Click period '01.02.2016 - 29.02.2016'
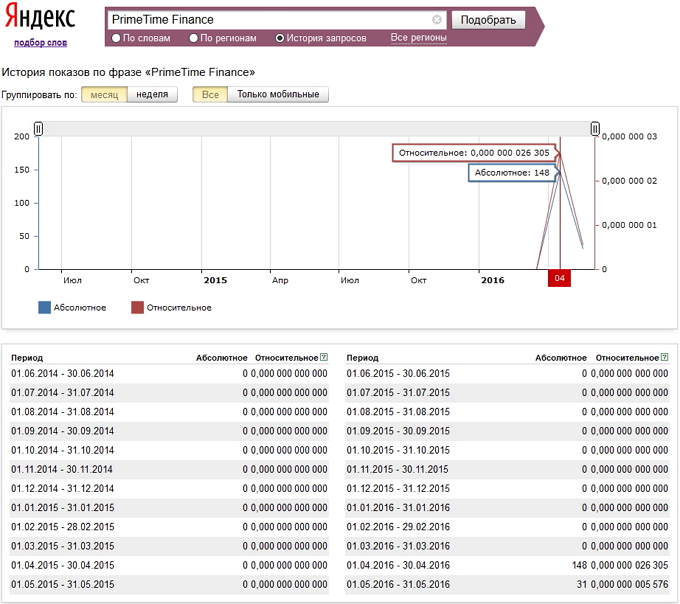 398,527
